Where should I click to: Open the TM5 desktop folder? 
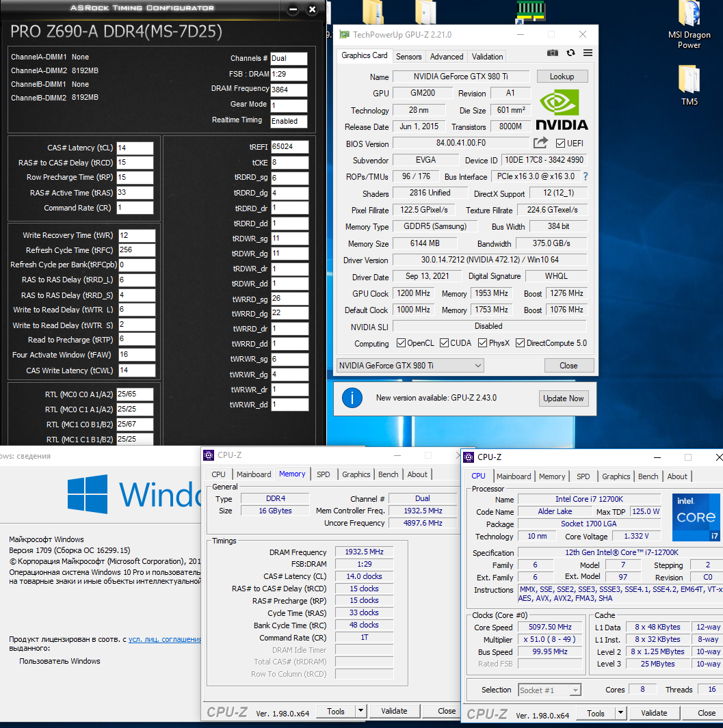[x=689, y=86]
